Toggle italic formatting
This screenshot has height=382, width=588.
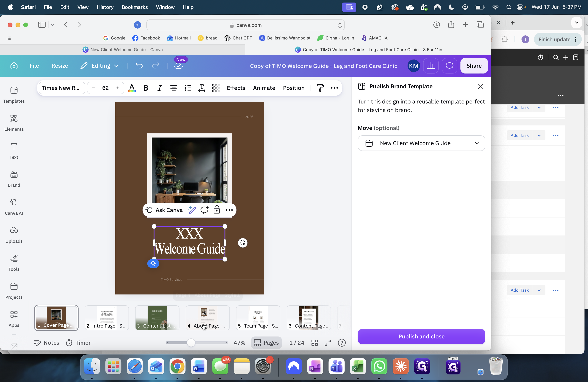pos(160,88)
